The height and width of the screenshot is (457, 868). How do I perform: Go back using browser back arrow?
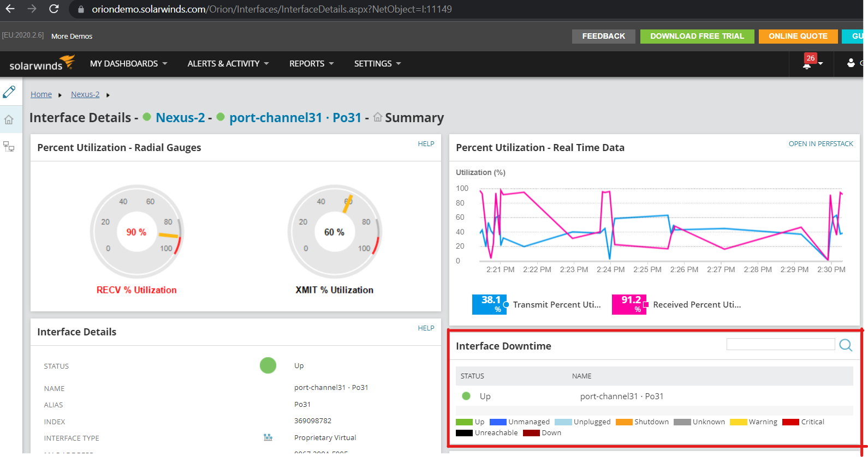10,9
